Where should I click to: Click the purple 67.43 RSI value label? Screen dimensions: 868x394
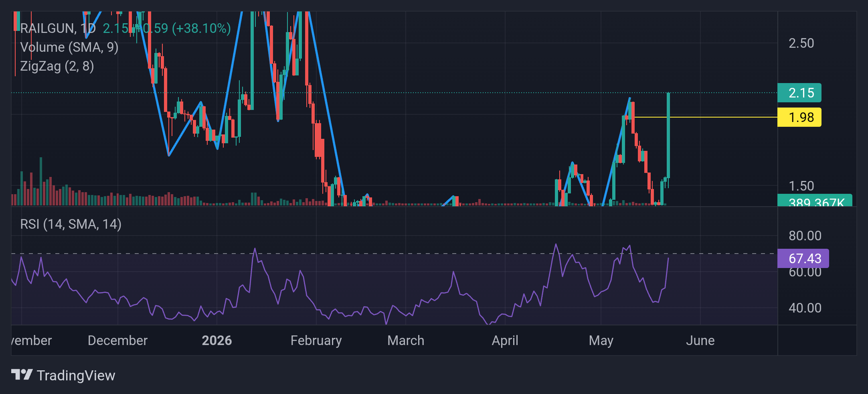click(803, 258)
